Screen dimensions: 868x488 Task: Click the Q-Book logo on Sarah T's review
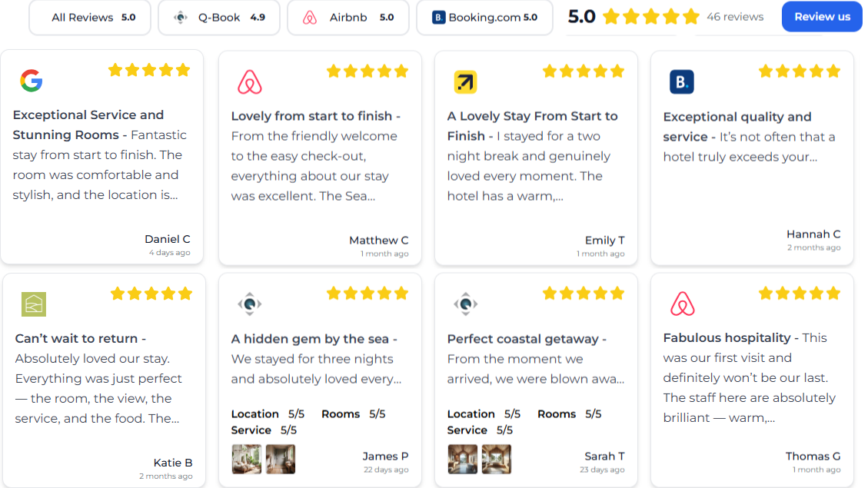tap(466, 304)
